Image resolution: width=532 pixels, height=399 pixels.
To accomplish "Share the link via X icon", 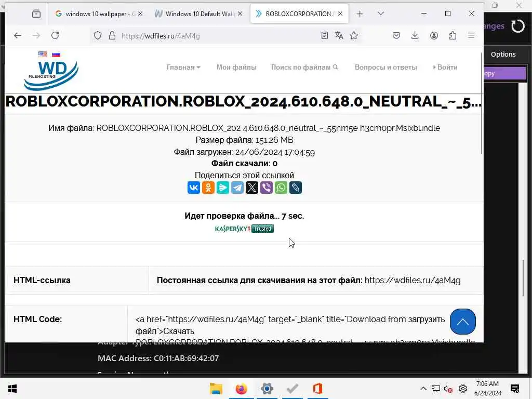I will pyautogui.click(x=252, y=188).
